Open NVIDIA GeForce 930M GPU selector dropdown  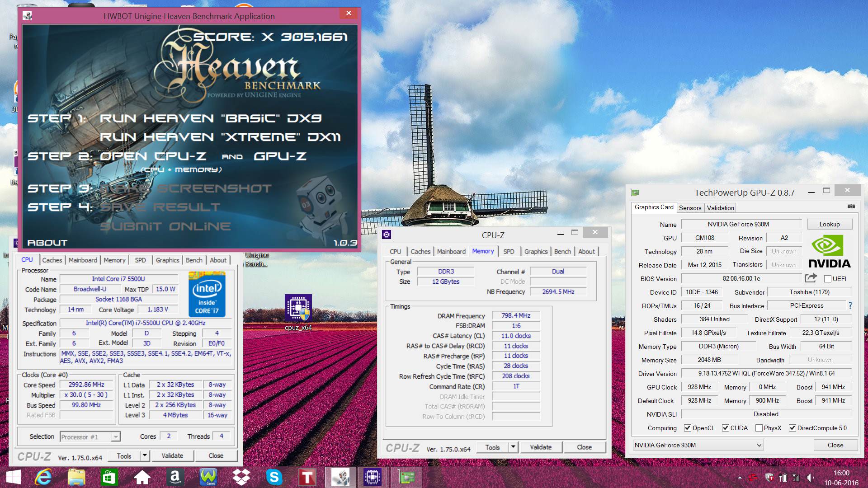698,445
